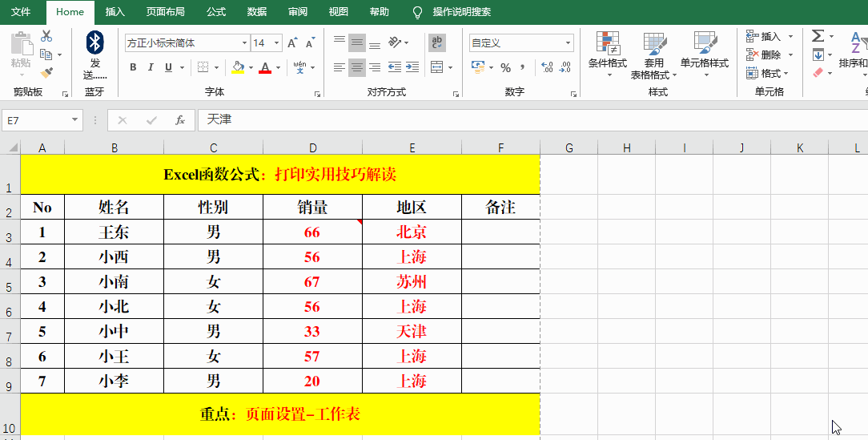Viewport: 868px width, 440px height.
Task: Click increase decimal icon
Action: click(x=547, y=67)
